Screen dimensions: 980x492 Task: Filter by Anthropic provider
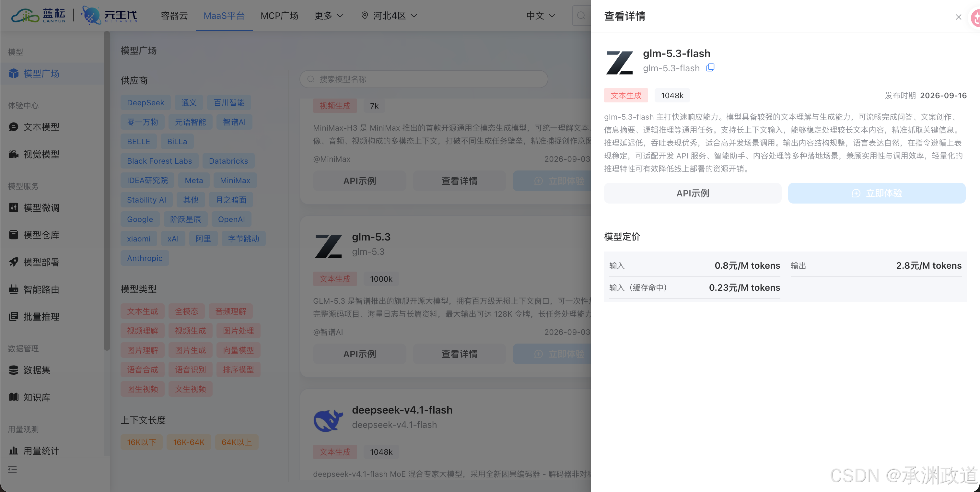pos(145,258)
